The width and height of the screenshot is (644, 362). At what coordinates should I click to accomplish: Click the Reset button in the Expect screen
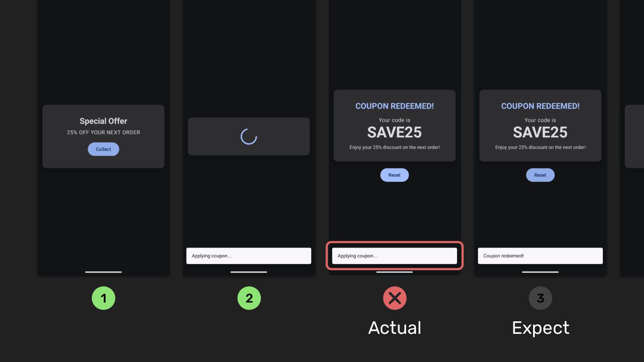(540, 175)
